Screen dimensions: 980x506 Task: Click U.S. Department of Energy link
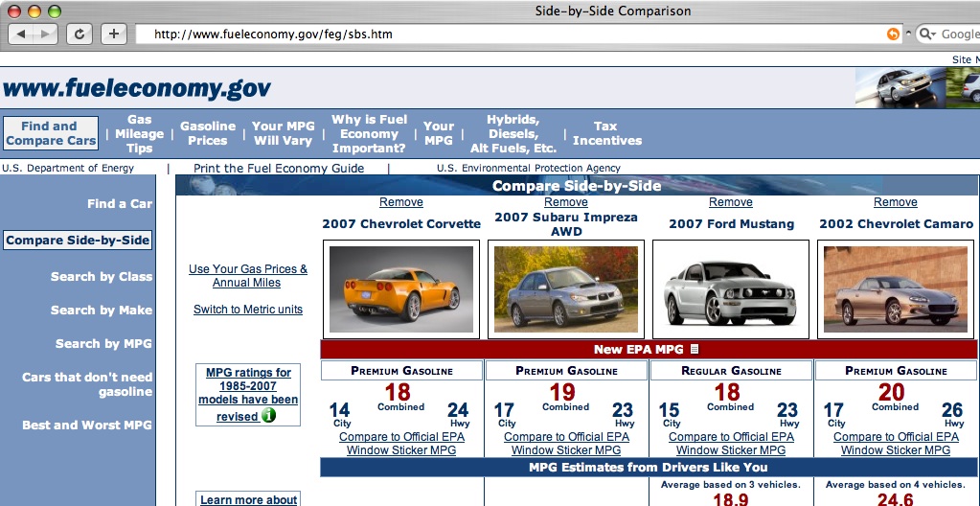68,169
